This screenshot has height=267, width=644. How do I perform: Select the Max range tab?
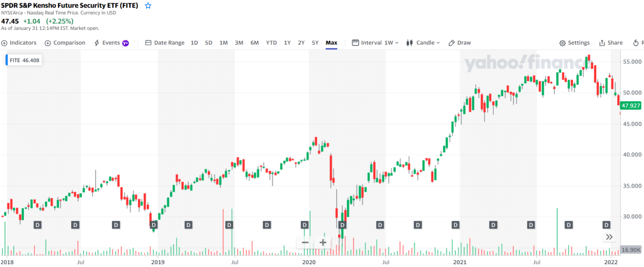pos(331,42)
